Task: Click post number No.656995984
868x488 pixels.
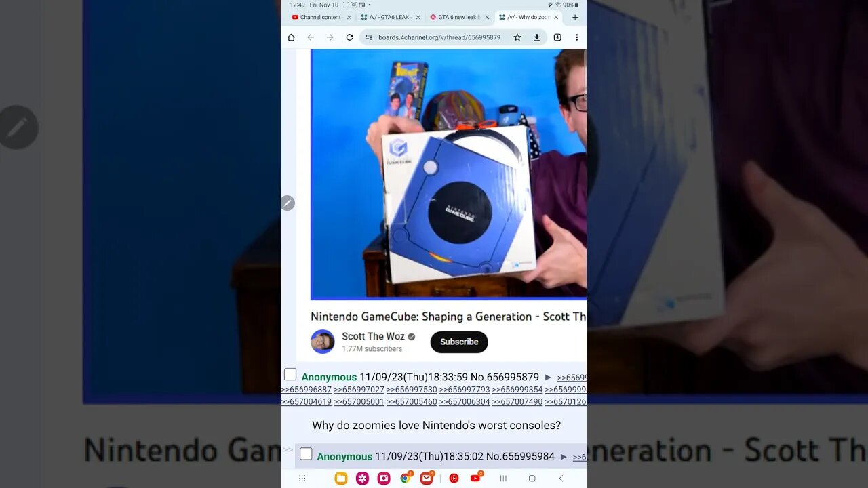Action: 520,456
